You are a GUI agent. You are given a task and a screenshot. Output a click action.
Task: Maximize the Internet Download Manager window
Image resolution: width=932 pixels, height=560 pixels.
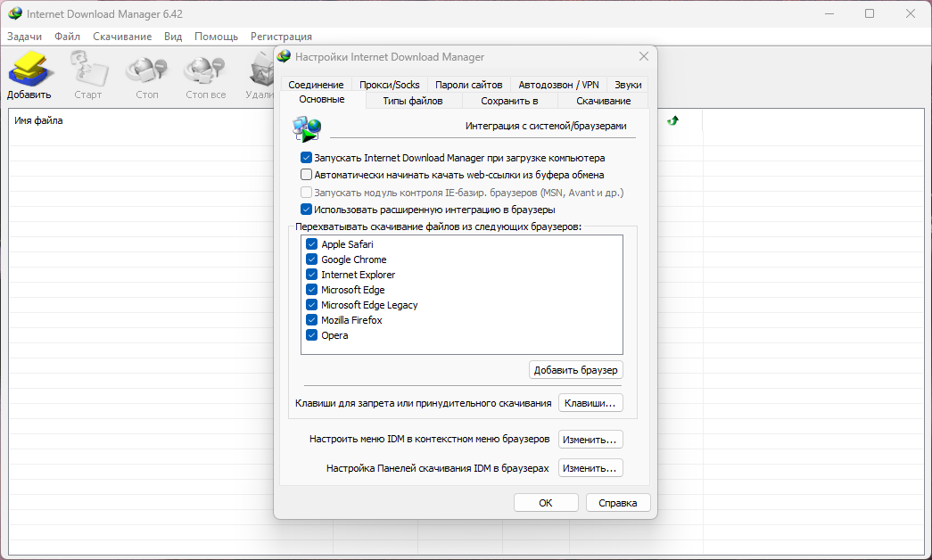coord(870,13)
